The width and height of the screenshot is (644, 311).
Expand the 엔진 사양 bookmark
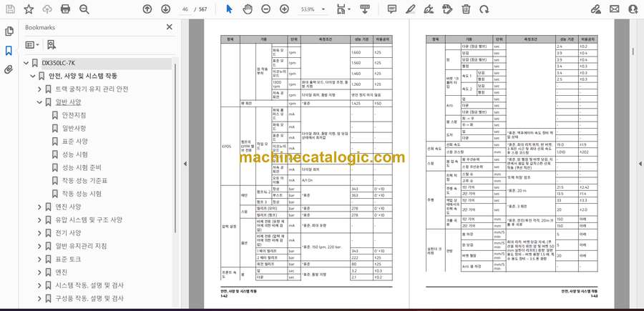point(39,207)
